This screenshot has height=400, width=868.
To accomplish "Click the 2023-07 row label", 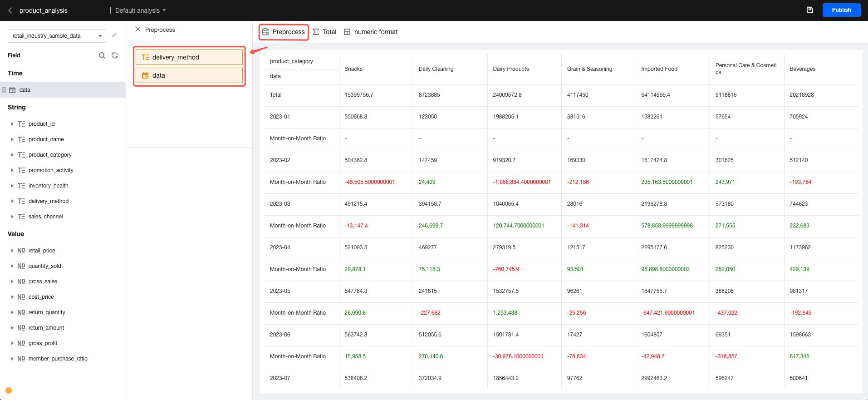I will coord(280,378).
